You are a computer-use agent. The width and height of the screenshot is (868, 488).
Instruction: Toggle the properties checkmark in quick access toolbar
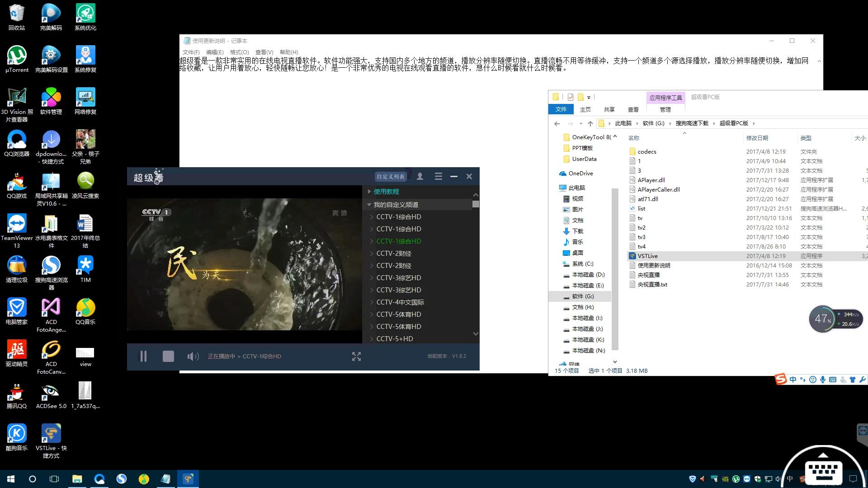570,97
